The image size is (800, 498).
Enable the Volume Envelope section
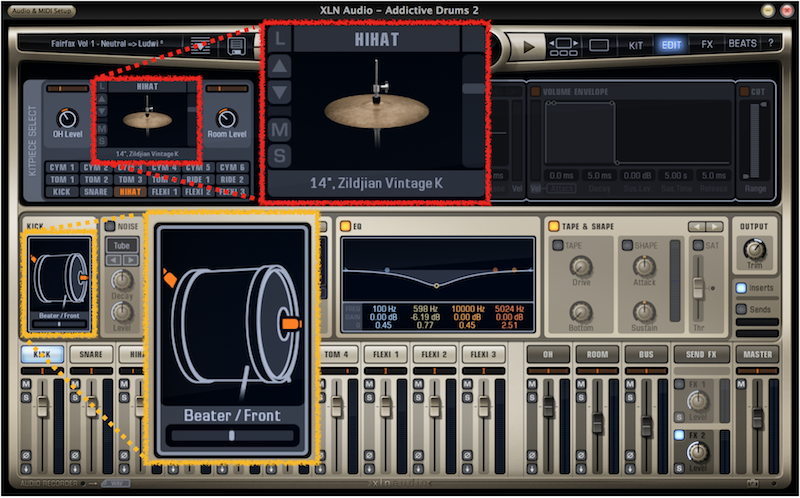pyautogui.click(x=535, y=92)
